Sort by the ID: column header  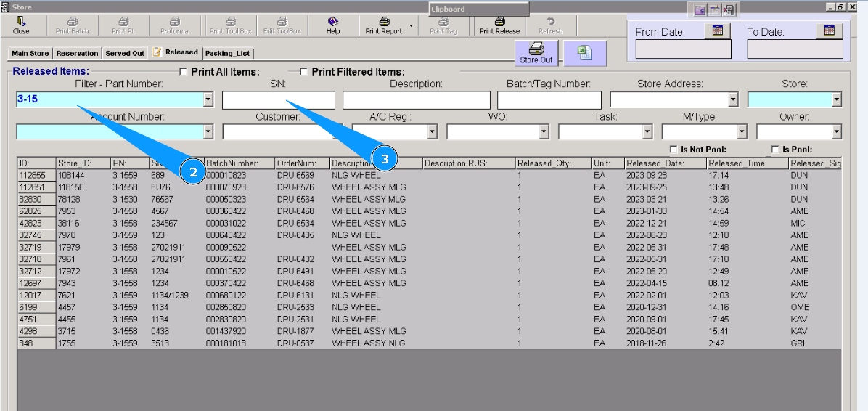(x=36, y=163)
